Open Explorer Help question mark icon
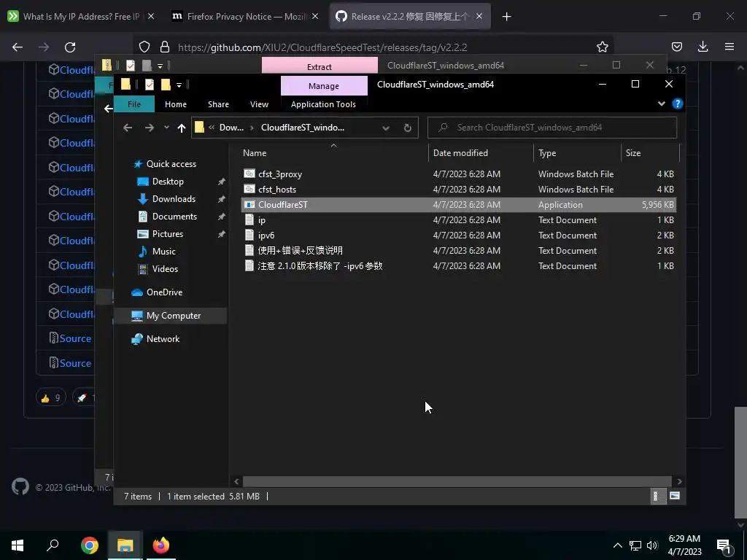The width and height of the screenshot is (747, 560). pos(678,104)
